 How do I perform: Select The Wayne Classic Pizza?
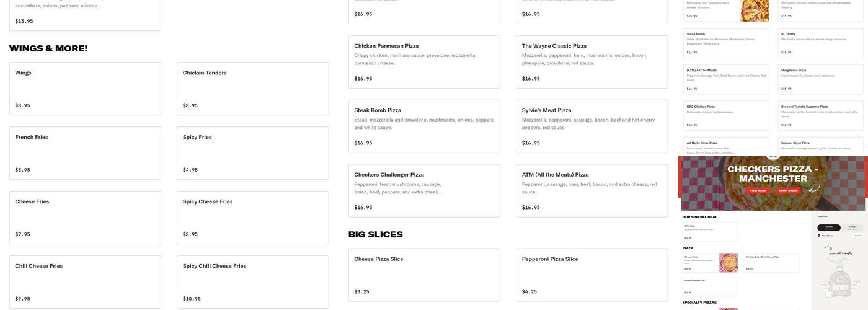(591, 62)
